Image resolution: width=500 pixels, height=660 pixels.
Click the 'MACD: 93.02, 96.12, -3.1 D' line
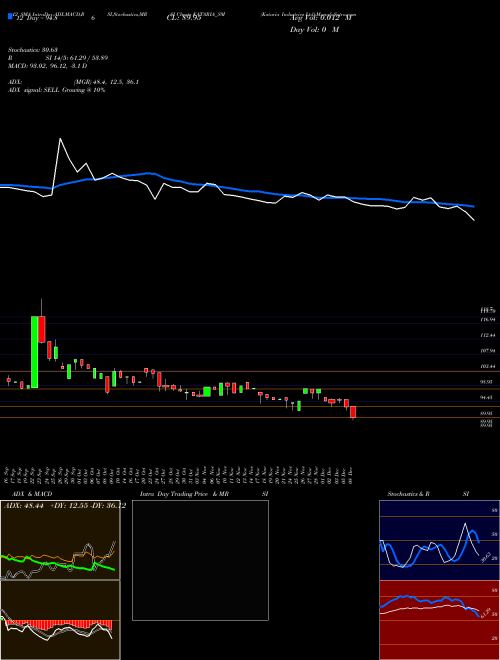coord(47,66)
